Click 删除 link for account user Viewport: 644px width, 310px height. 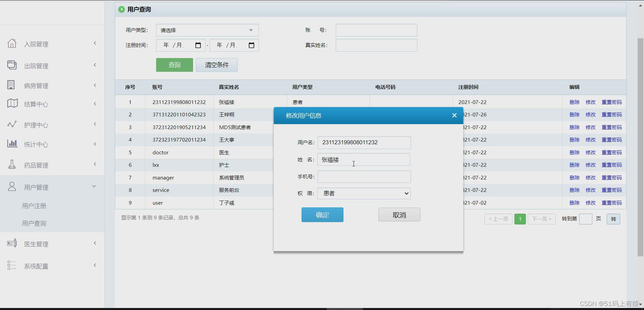(574, 203)
